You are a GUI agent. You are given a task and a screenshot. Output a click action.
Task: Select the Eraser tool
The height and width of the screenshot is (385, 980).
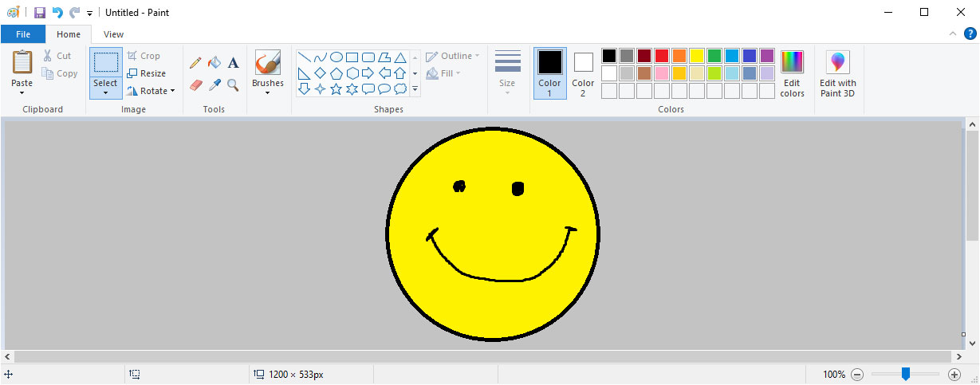pos(195,84)
